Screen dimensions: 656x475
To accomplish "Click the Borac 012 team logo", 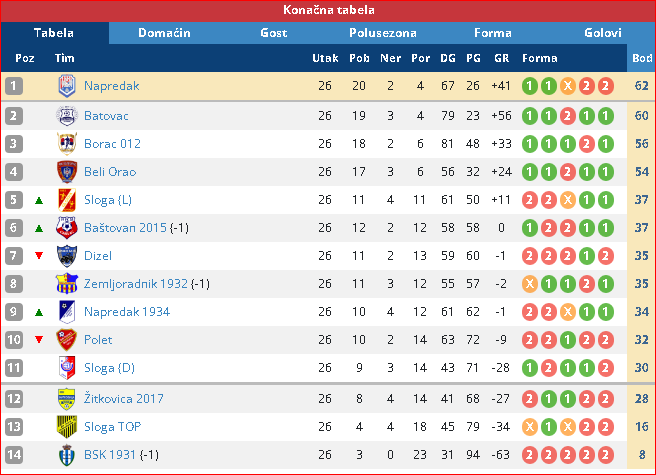I will (x=67, y=144).
